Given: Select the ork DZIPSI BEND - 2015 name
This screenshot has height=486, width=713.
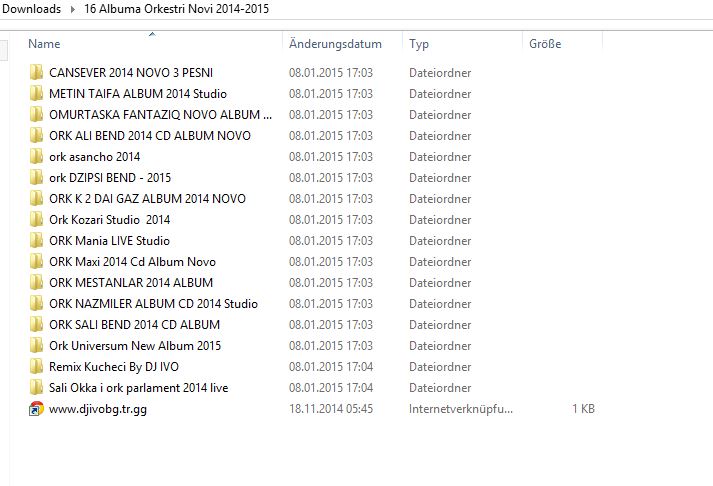Looking at the screenshot, I should [x=110, y=177].
